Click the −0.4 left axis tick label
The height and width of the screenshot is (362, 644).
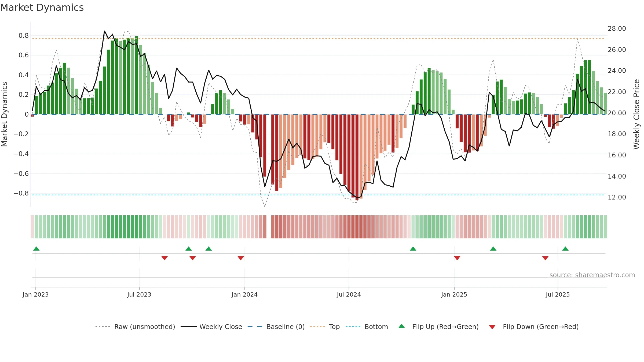click(21, 154)
